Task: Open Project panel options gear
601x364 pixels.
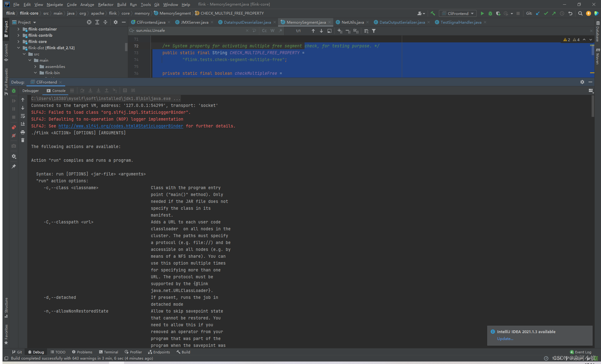Action: tap(116, 22)
